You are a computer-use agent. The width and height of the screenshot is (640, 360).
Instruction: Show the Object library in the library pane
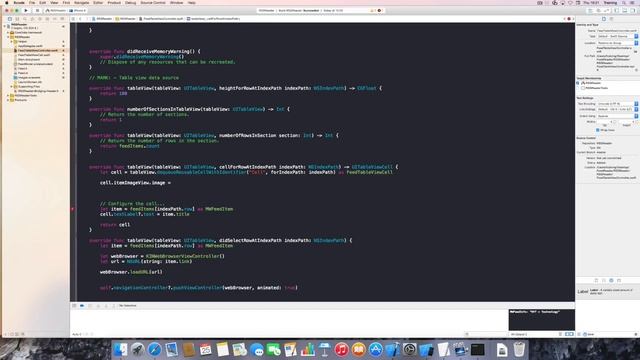(x=611, y=280)
